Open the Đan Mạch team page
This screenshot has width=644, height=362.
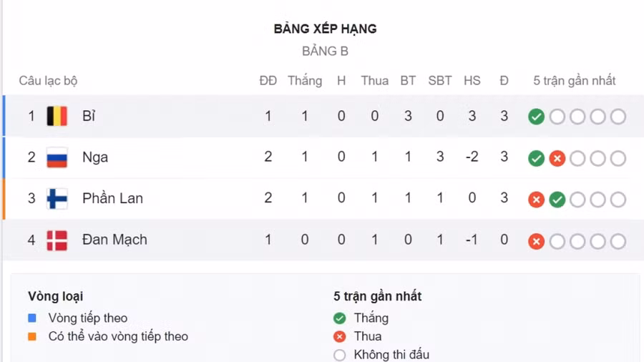(x=114, y=240)
